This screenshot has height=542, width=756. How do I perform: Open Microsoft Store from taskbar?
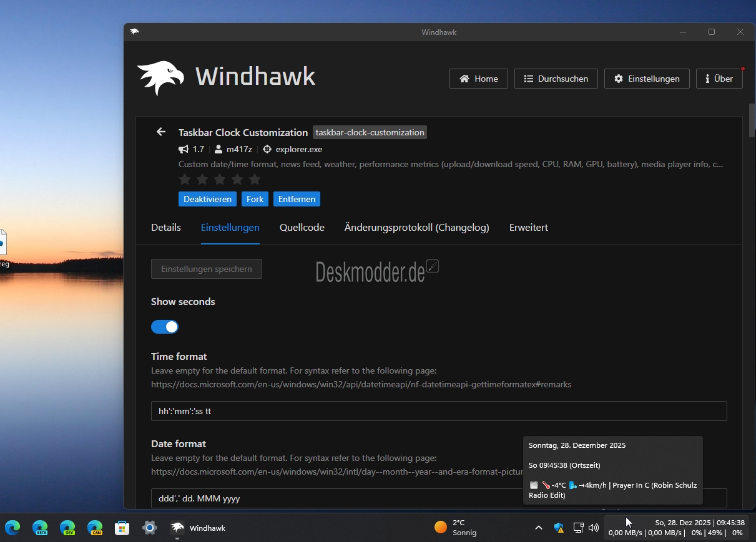[x=122, y=528]
